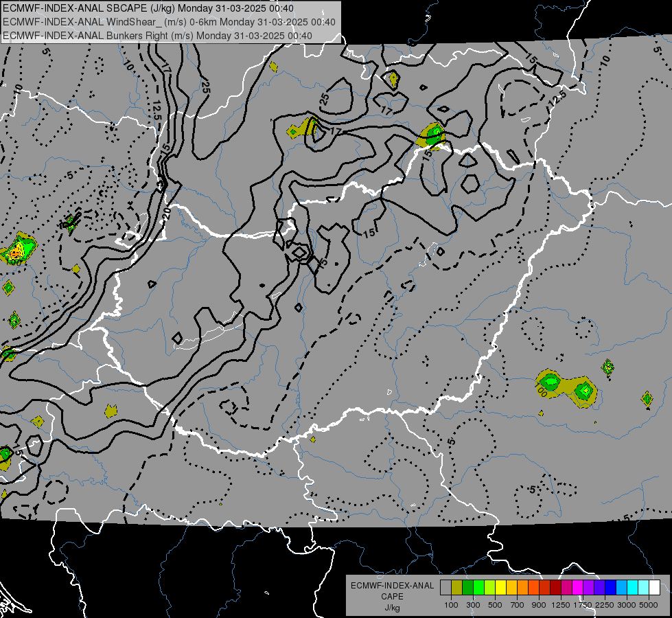The height and width of the screenshot is (618, 672).
Task: Click the bright magenta legend swatch
Action: 577,588
